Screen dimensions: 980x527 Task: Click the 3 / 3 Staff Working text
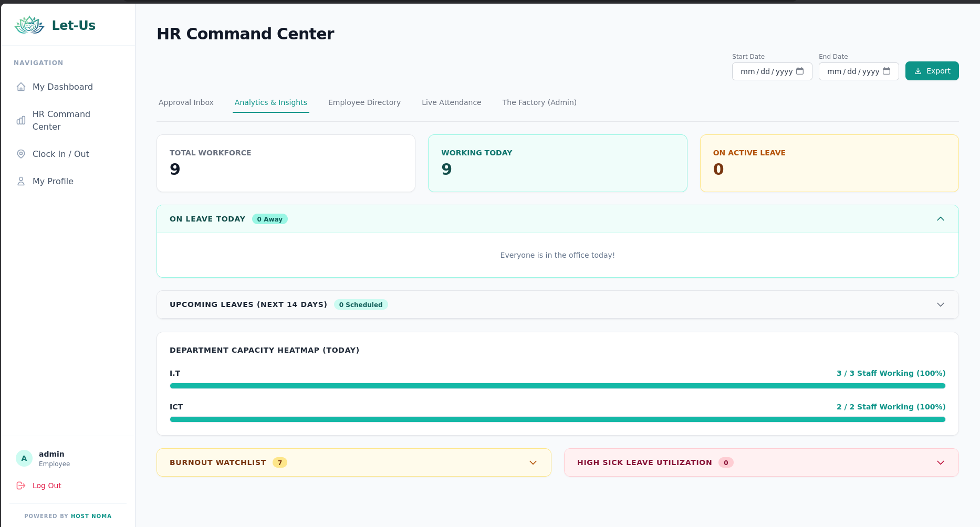point(891,373)
